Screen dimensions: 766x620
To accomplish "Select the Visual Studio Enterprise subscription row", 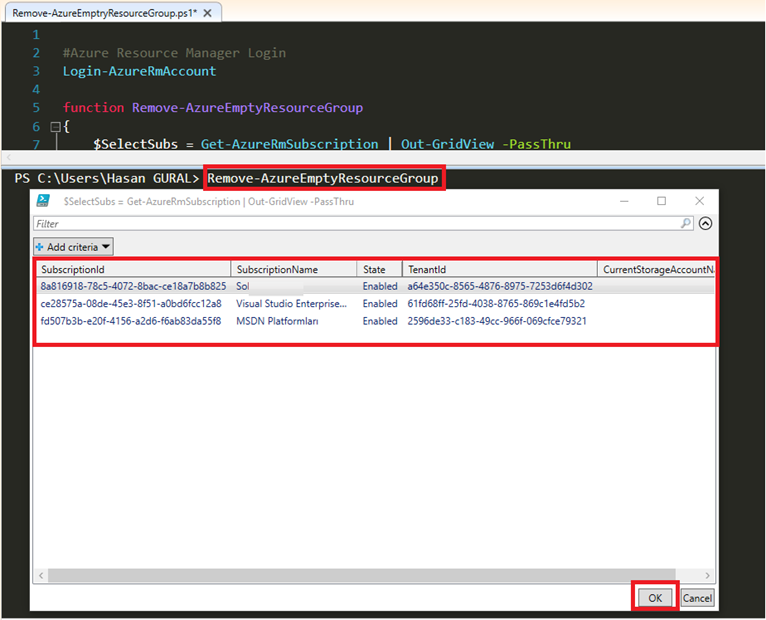I will pos(375,303).
